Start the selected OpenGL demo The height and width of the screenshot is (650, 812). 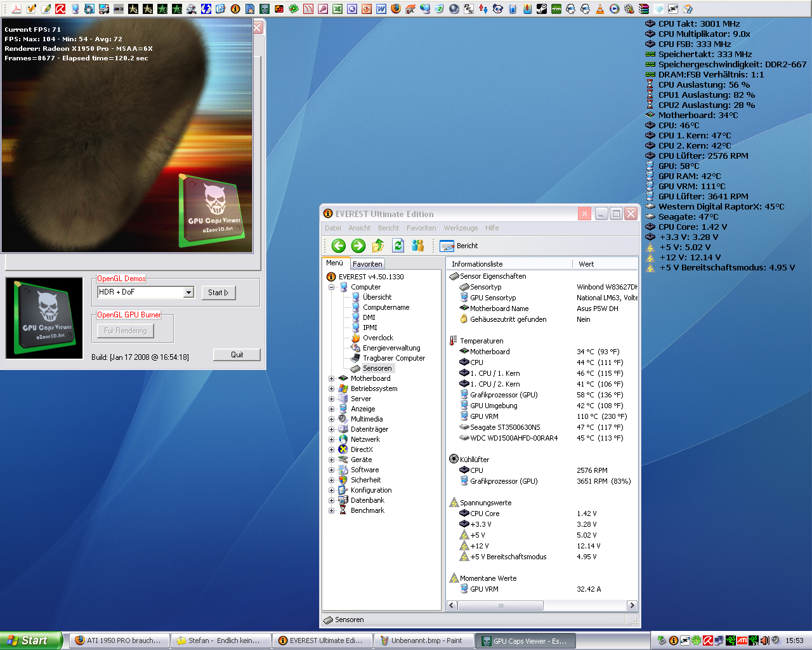218,293
